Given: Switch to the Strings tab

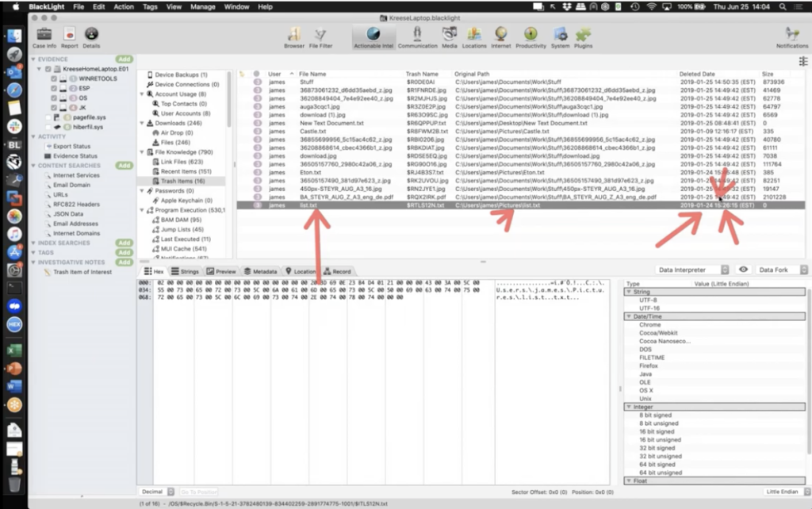Looking at the screenshot, I should [185, 271].
